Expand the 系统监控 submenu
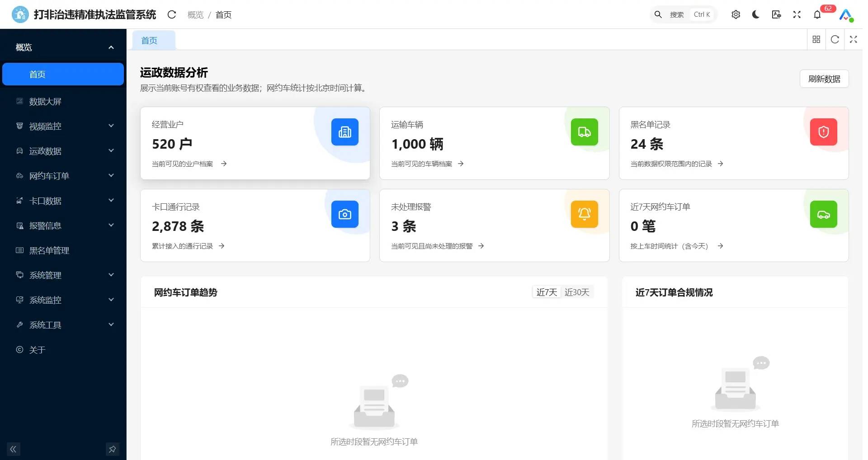Screen dimensions: 868x460 coord(63,300)
